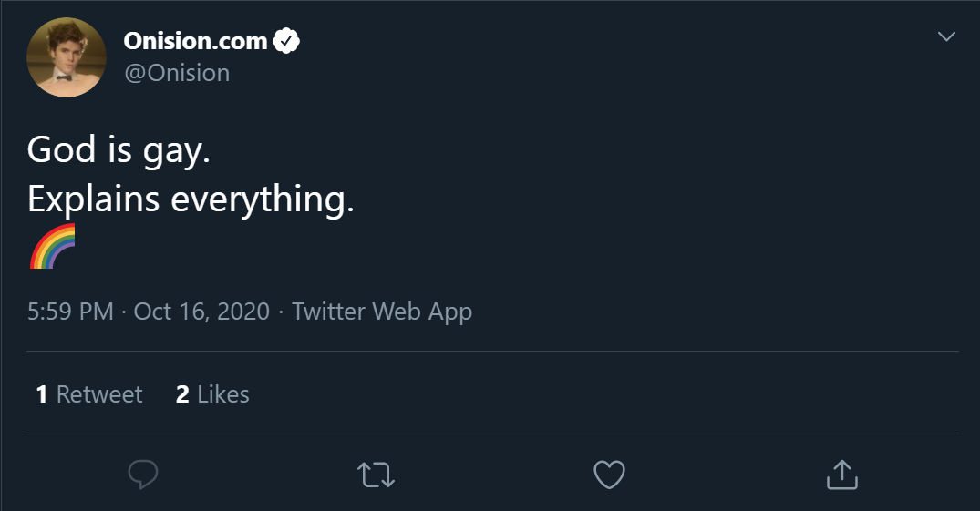Click the verified badge beside Onision.com

click(286, 41)
